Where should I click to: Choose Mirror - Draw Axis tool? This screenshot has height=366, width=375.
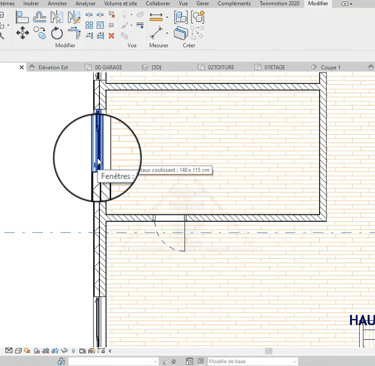click(74, 17)
